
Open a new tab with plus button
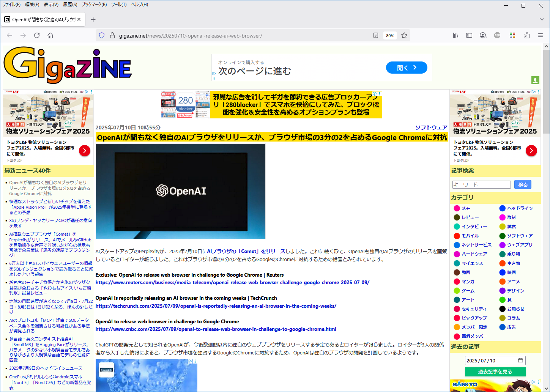click(93, 19)
